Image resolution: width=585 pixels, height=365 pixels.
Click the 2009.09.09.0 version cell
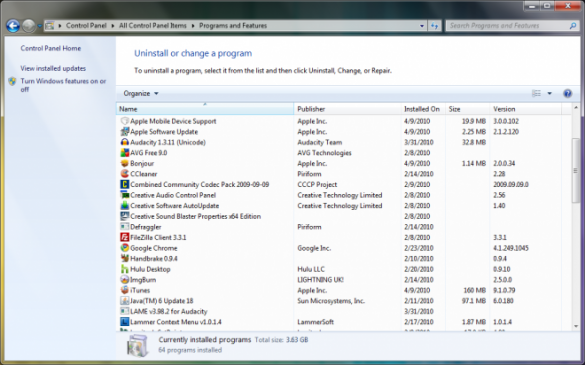511,184
